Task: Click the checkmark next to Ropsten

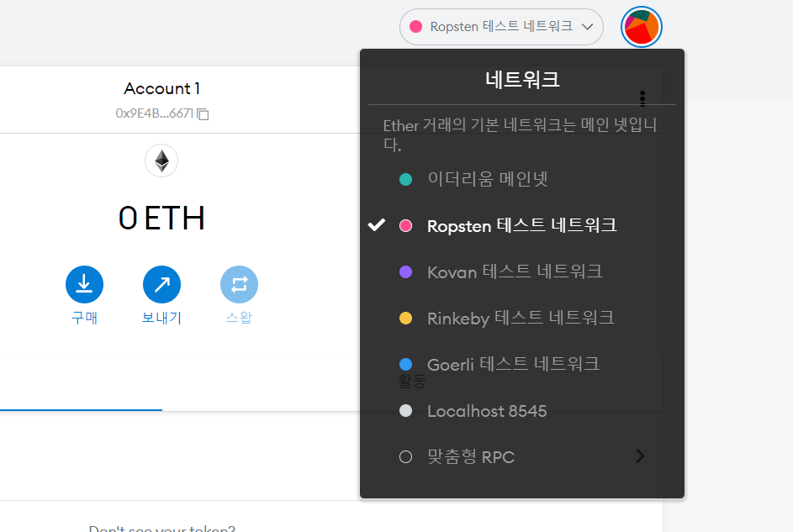Action: coord(377,225)
